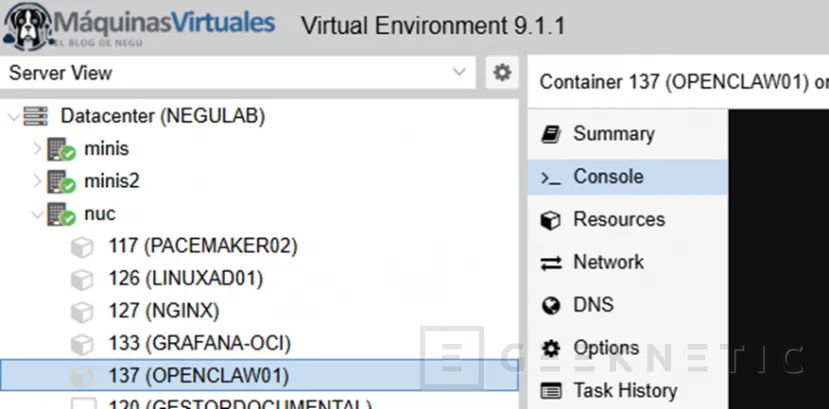The width and height of the screenshot is (829, 409).
Task: Open the Task History tab
Action: (628, 391)
